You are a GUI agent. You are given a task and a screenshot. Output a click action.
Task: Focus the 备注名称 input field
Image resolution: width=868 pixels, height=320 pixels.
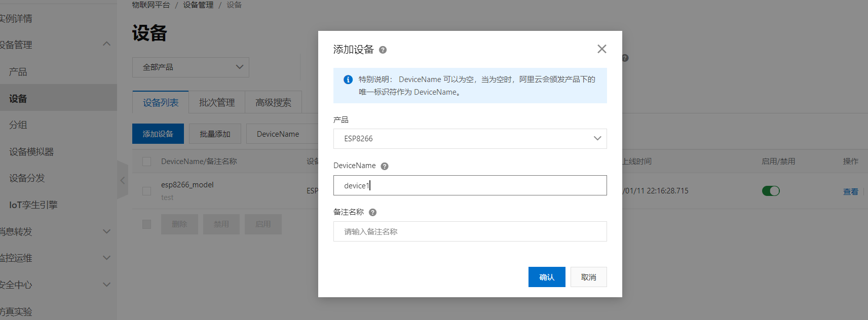tap(470, 231)
